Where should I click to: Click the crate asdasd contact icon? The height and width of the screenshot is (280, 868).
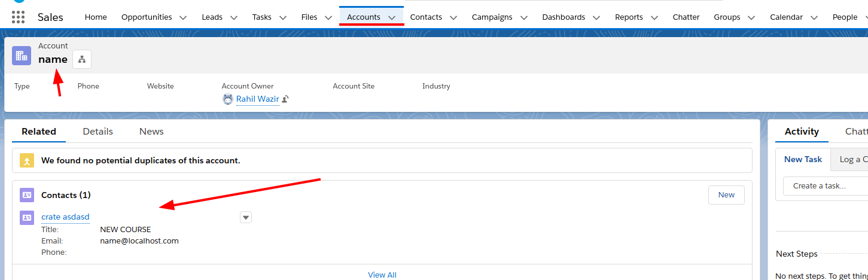pyautogui.click(x=27, y=217)
